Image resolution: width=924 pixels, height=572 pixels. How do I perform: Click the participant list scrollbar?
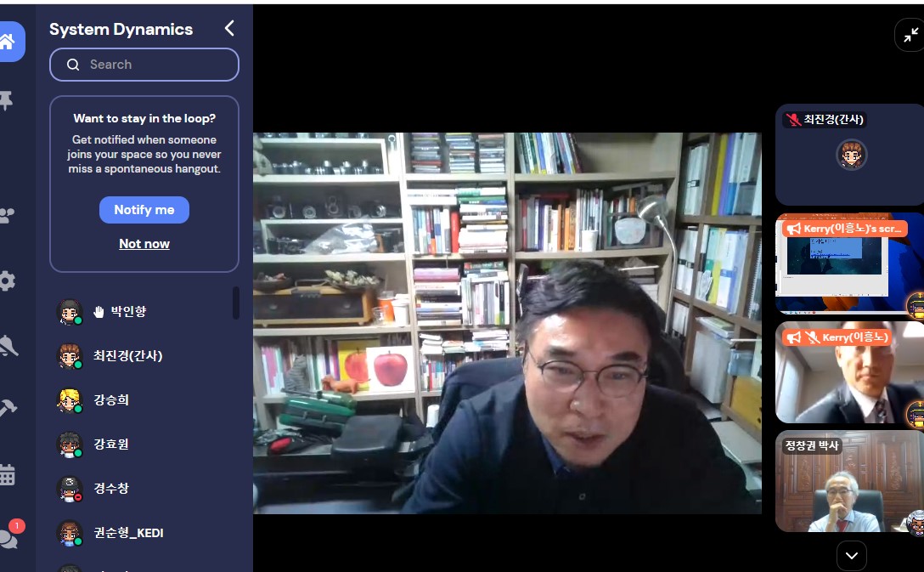(236, 303)
